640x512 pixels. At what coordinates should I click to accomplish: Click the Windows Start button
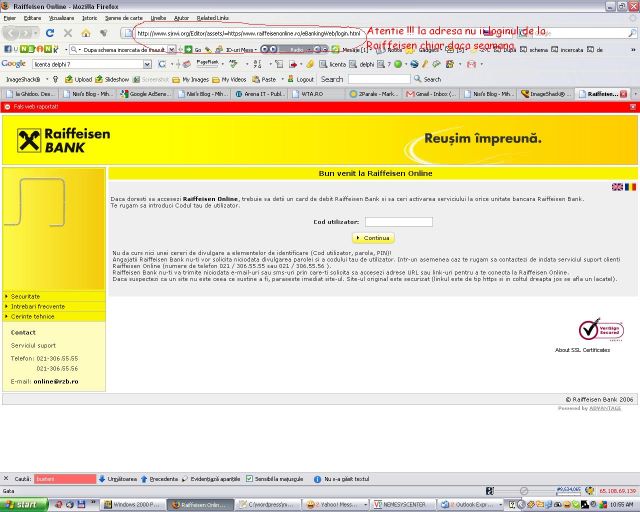point(24,505)
